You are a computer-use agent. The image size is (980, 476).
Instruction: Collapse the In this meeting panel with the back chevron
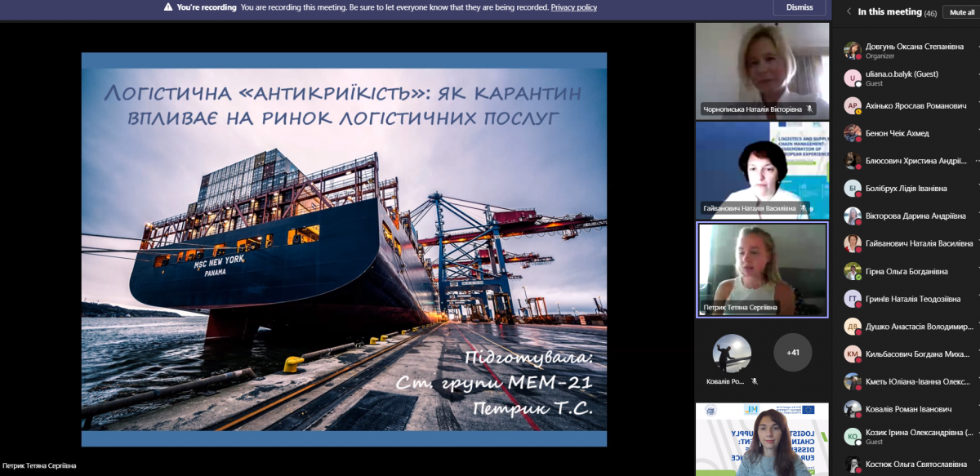click(849, 11)
